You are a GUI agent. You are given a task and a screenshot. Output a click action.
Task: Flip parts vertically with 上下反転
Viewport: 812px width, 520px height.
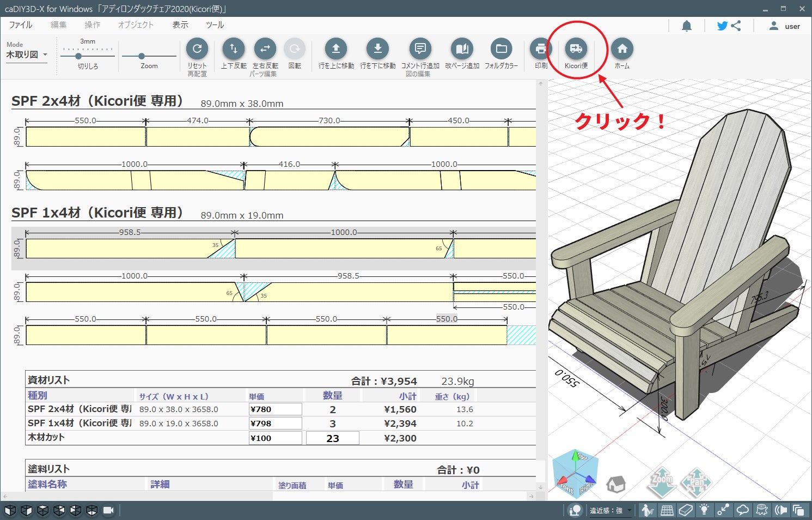234,49
